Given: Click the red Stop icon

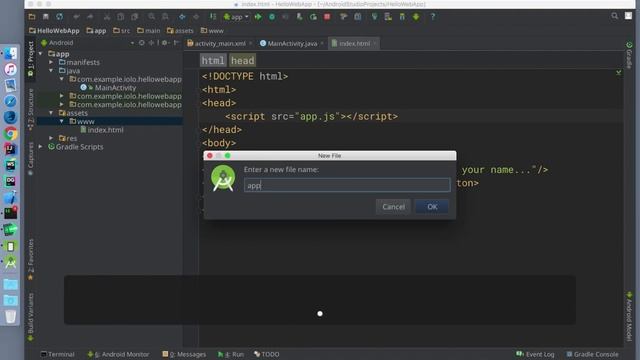Looking at the screenshot, I should click(327, 17).
